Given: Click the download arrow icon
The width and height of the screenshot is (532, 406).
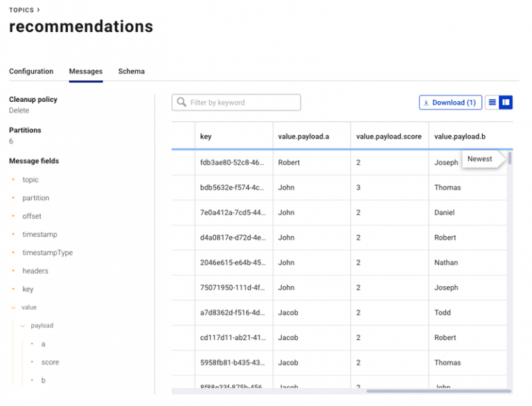Looking at the screenshot, I should 426,103.
